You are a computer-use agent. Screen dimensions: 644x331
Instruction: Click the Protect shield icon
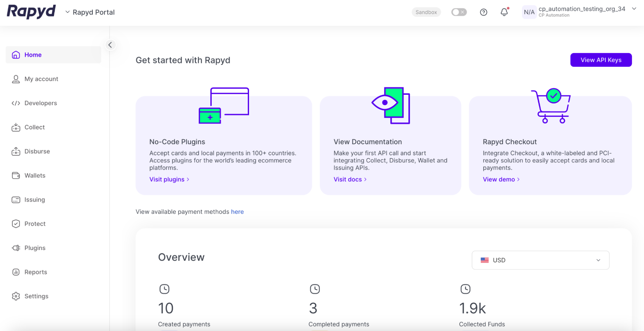coord(16,224)
